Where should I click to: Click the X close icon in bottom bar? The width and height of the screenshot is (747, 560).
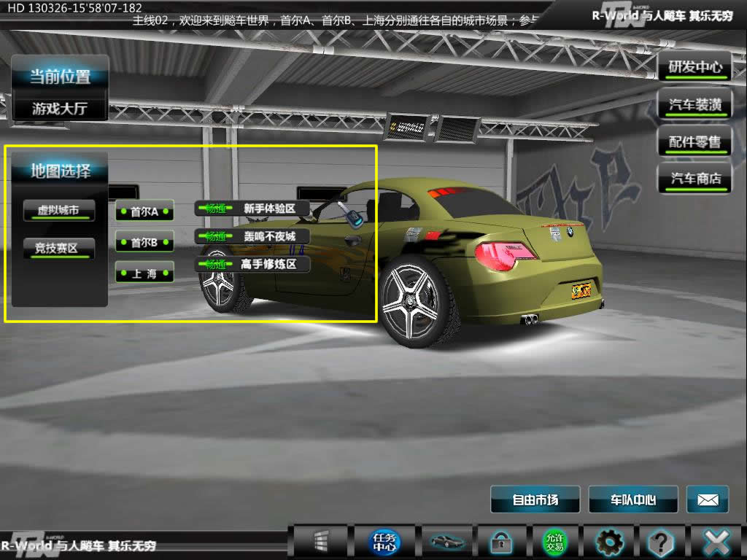pos(716,542)
